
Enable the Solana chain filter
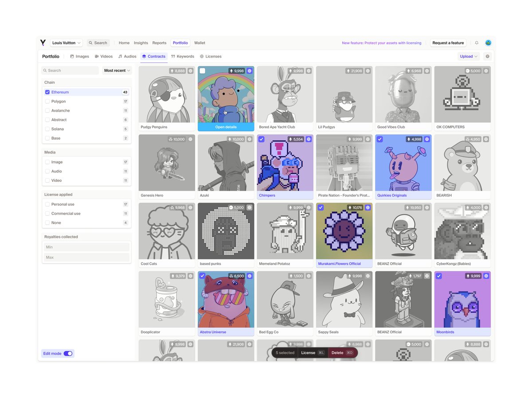(47, 129)
